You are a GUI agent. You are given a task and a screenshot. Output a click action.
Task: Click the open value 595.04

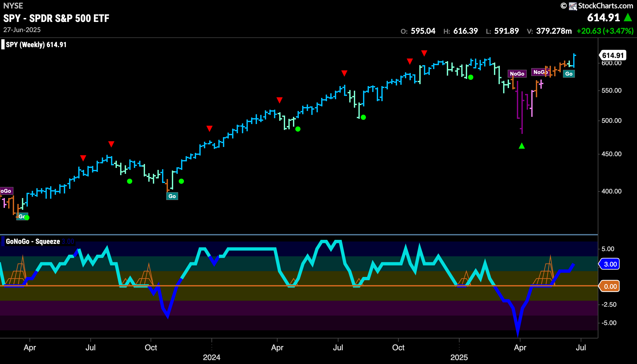click(x=423, y=31)
